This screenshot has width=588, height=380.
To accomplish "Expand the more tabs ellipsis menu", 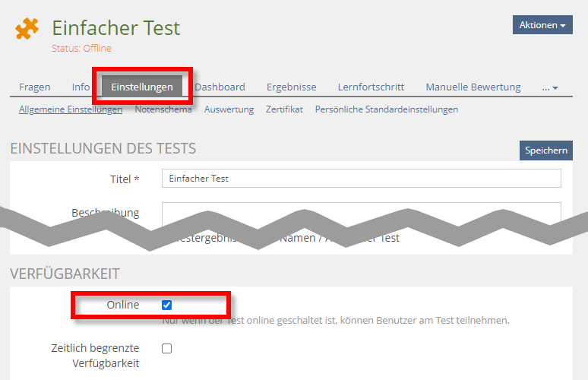I will pos(550,87).
